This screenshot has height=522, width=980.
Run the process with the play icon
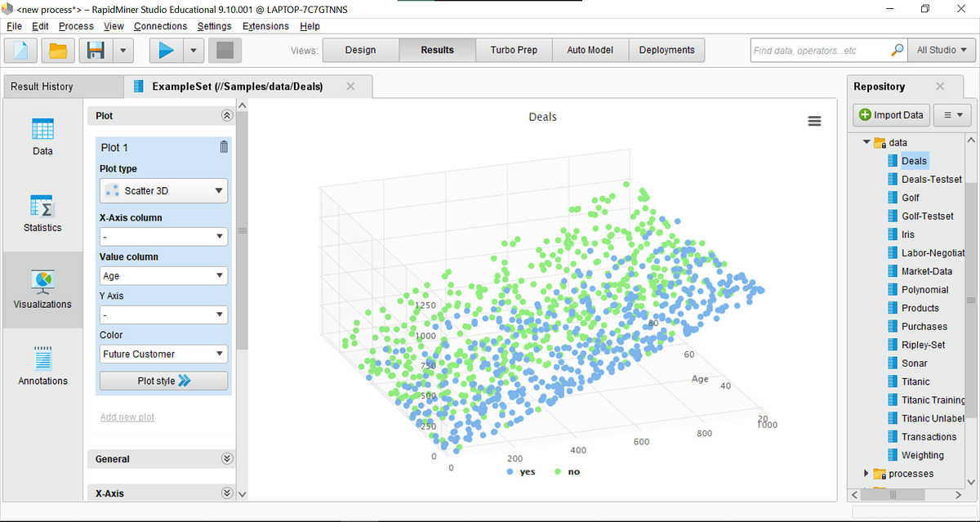click(165, 50)
